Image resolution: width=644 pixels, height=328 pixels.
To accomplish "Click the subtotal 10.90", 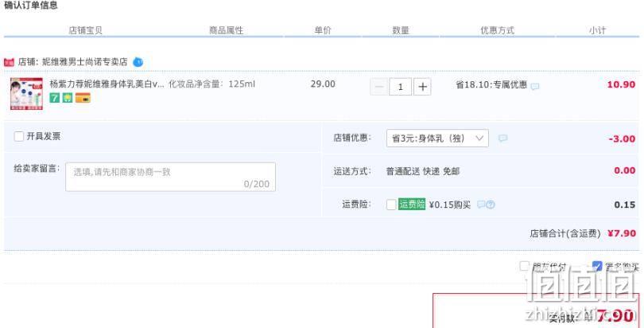I will pyautogui.click(x=621, y=84).
